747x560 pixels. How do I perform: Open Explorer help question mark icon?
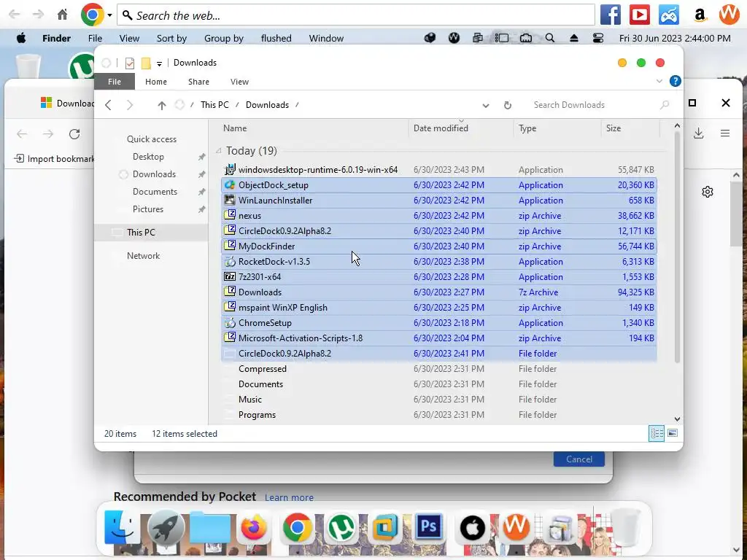pyautogui.click(x=675, y=81)
